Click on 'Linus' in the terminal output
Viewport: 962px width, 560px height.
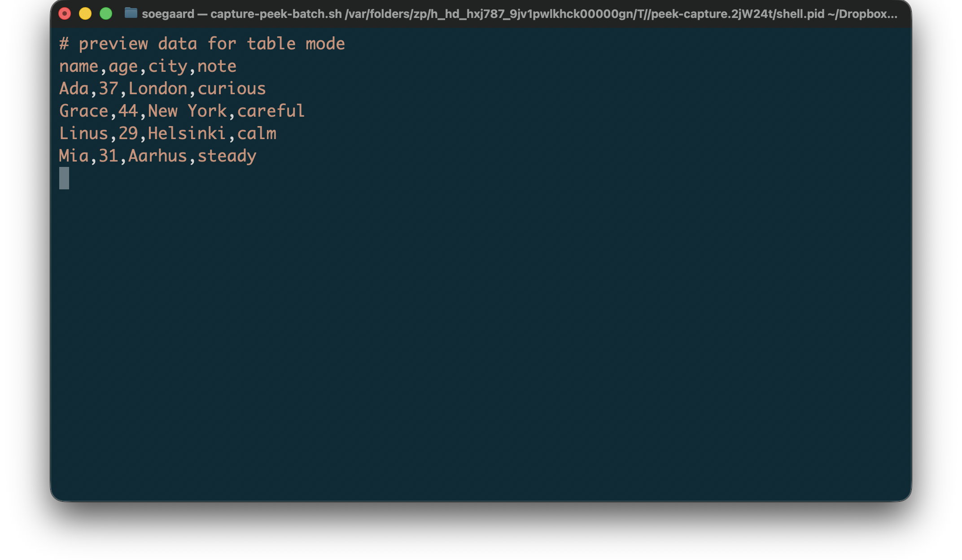[84, 134]
